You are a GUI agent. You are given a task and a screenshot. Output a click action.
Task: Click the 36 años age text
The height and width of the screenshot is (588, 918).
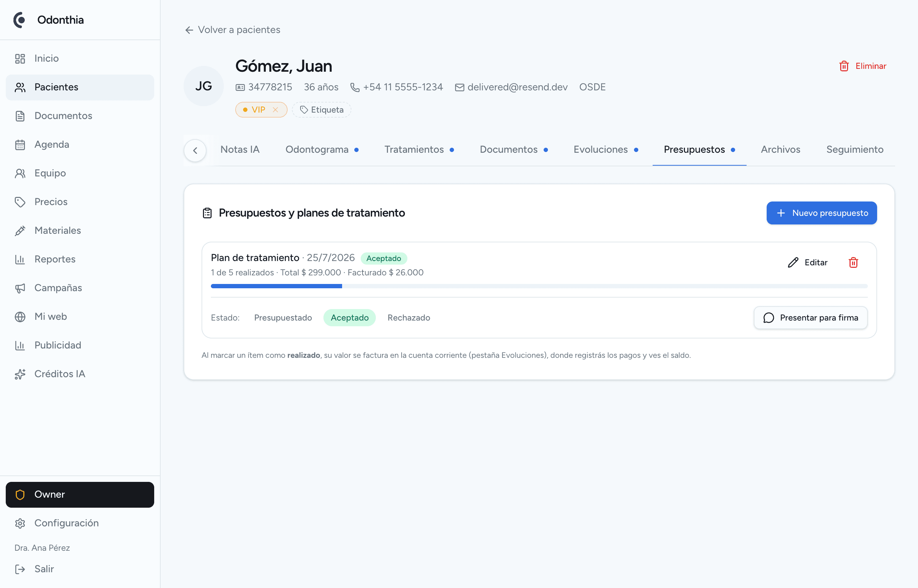(x=321, y=87)
